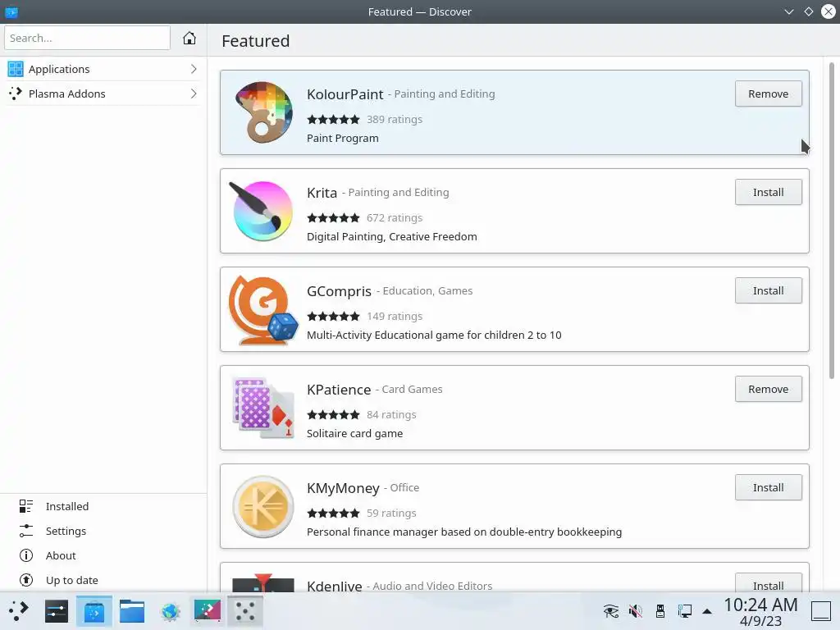840x630 pixels.
Task: Show hidden system tray icons arrow
Action: click(x=707, y=611)
